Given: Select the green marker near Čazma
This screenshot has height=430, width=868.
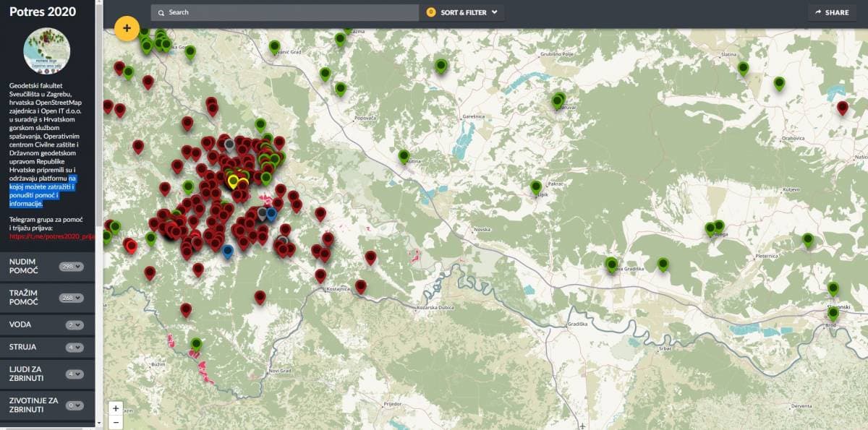Looking at the screenshot, I should pos(340,39).
